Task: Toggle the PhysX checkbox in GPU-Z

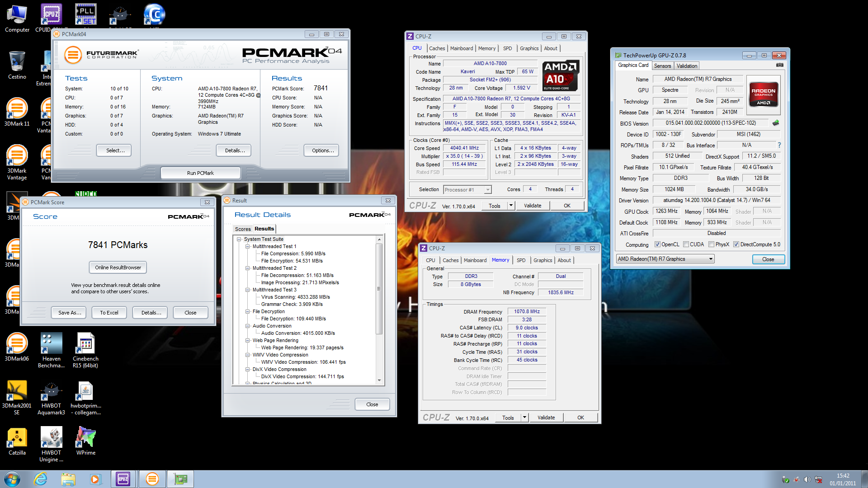Action: [x=711, y=244]
